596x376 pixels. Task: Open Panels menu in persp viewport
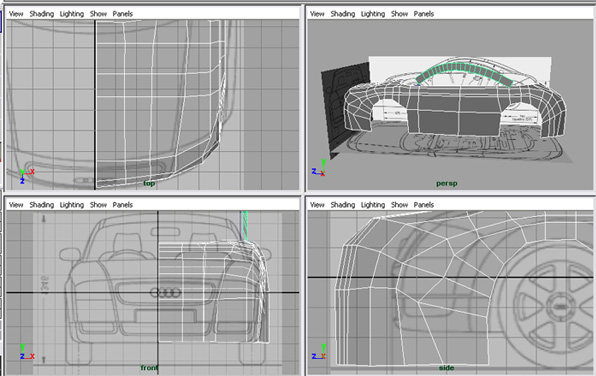click(423, 14)
